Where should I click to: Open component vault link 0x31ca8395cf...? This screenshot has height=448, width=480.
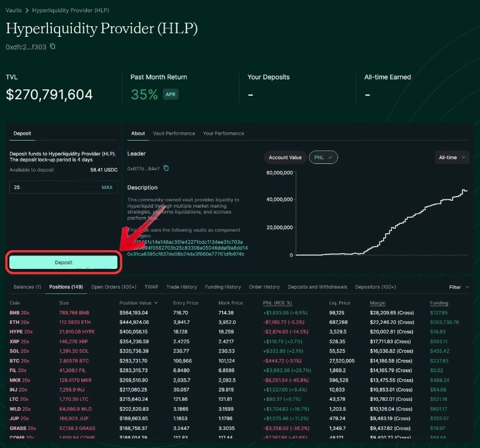[186, 254]
